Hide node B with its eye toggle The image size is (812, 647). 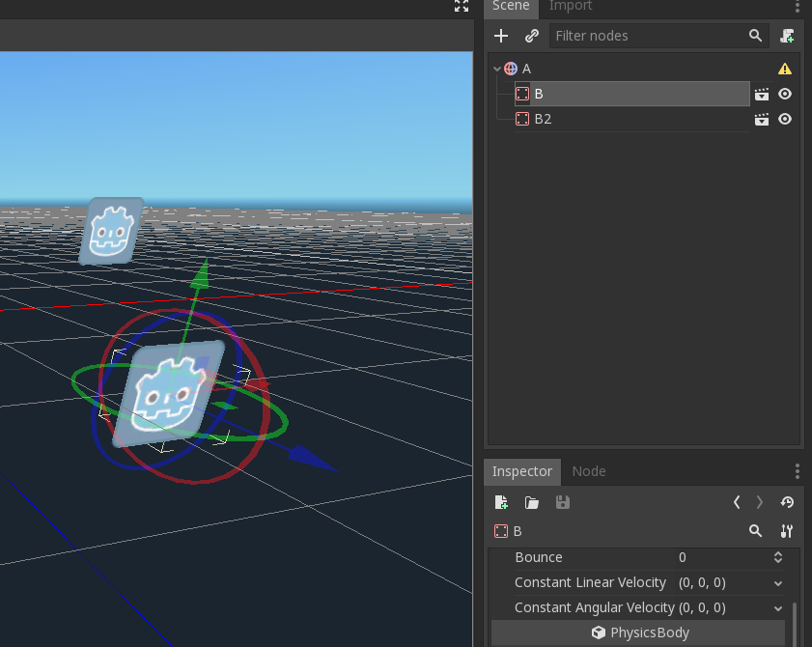pyautogui.click(x=785, y=94)
